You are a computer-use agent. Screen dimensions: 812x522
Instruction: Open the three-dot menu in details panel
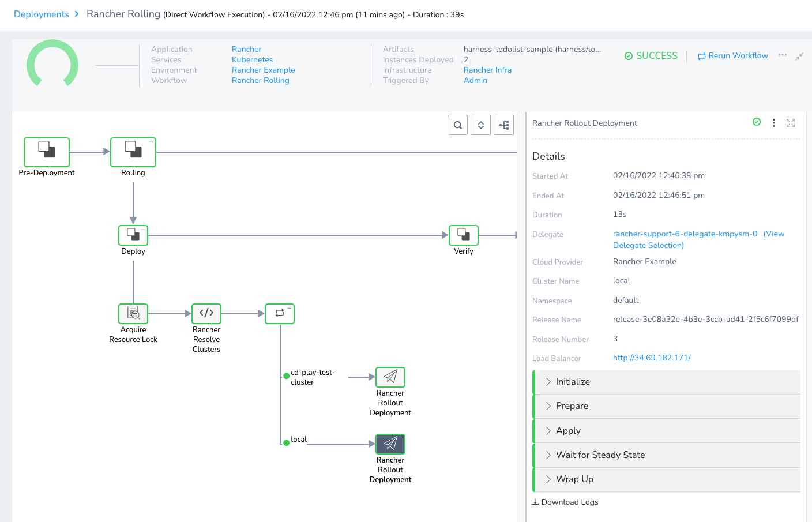point(774,123)
